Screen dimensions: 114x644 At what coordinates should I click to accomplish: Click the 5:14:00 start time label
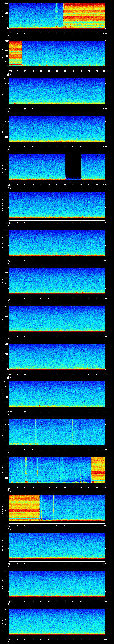coord(9,33)
